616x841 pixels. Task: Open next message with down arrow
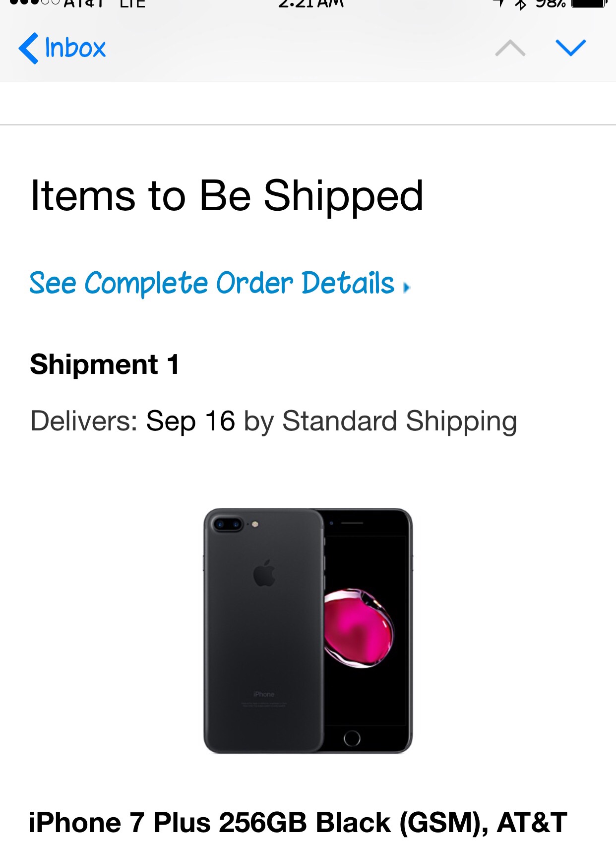570,48
